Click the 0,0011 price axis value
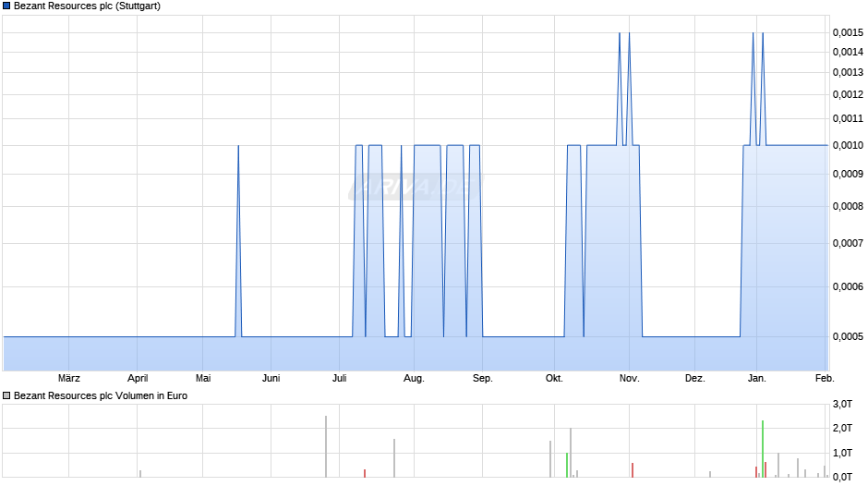 point(848,118)
